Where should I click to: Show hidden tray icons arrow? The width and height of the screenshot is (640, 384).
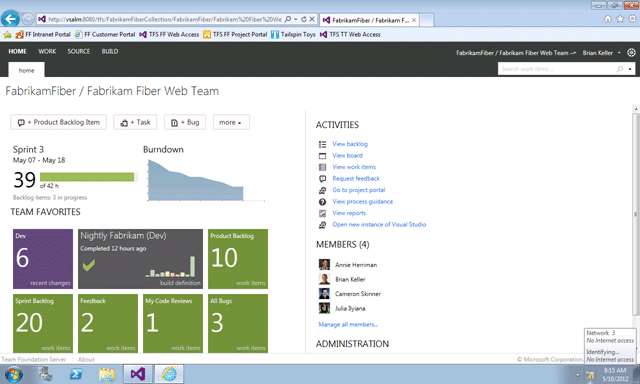pos(578,375)
